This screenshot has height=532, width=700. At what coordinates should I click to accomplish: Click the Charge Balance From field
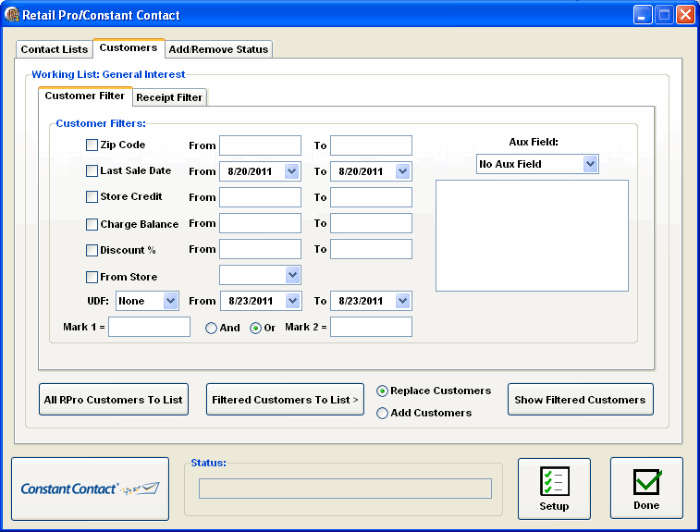260,223
